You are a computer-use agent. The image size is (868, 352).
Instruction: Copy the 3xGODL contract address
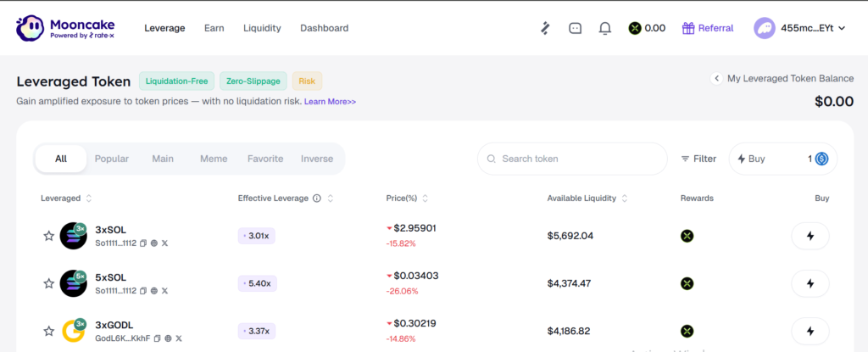tap(157, 338)
